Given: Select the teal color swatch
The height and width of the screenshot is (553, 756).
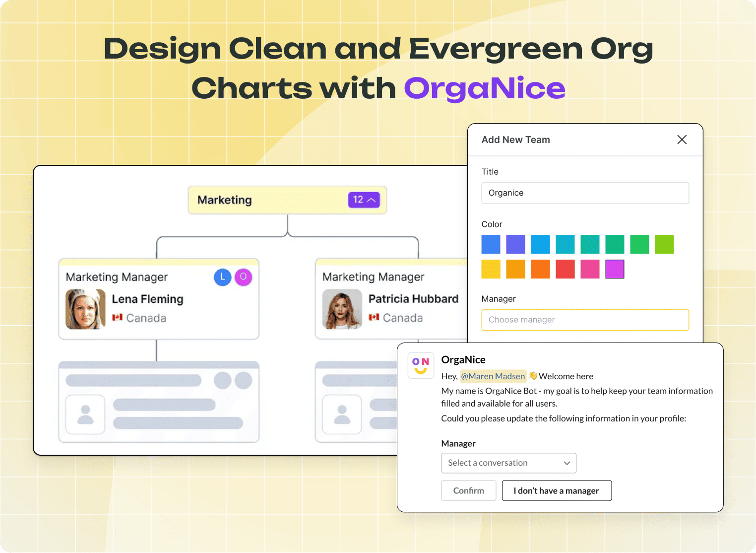Looking at the screenshot, I should (590, 244).
